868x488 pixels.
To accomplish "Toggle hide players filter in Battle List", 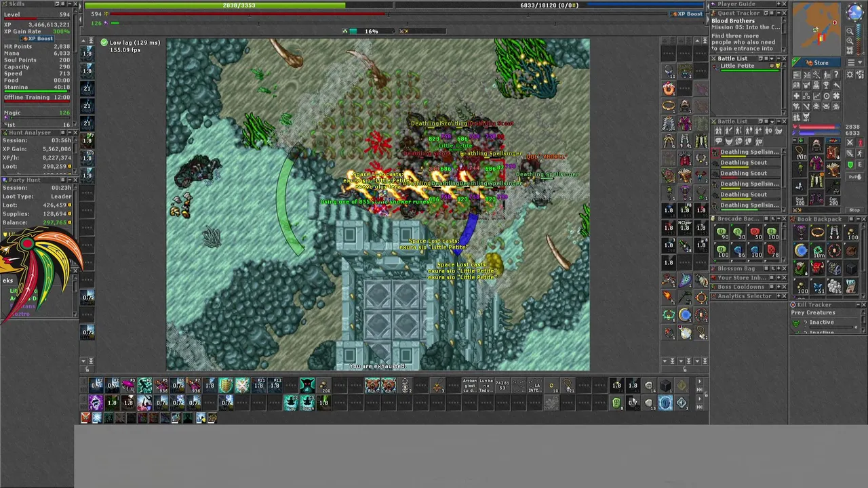I will pyautogui.click(x=720, y=131).
